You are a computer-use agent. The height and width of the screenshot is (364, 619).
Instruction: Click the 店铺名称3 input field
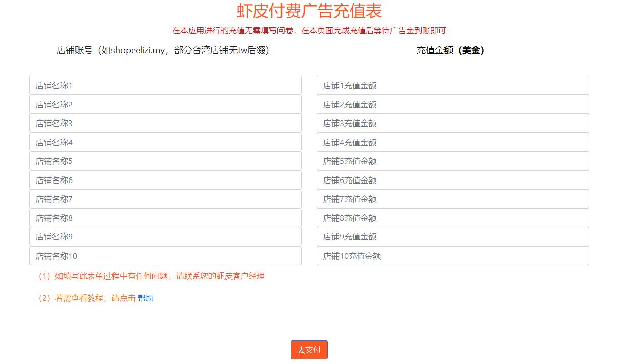[x=165, y=123]
